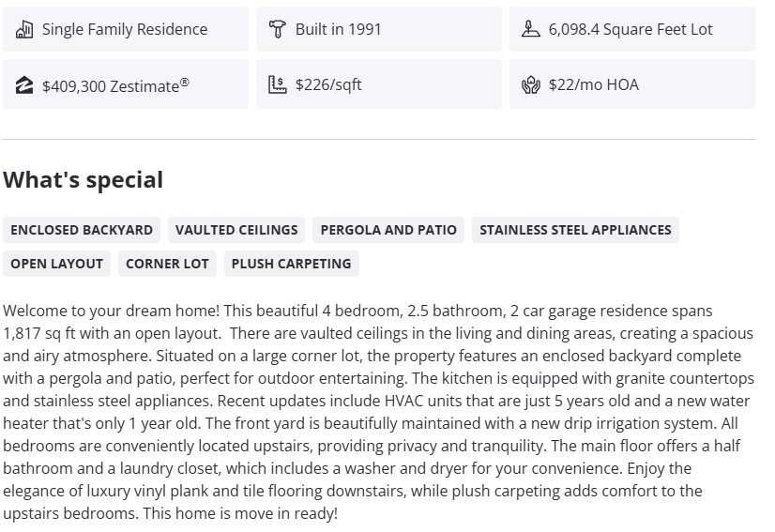Click the HOA hands icon

(x=531, y=84)
